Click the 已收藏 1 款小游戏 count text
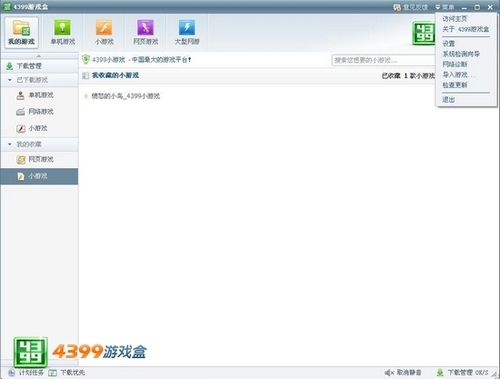The width and height of the screenshot is (500, 379). (x=408, y=76)
